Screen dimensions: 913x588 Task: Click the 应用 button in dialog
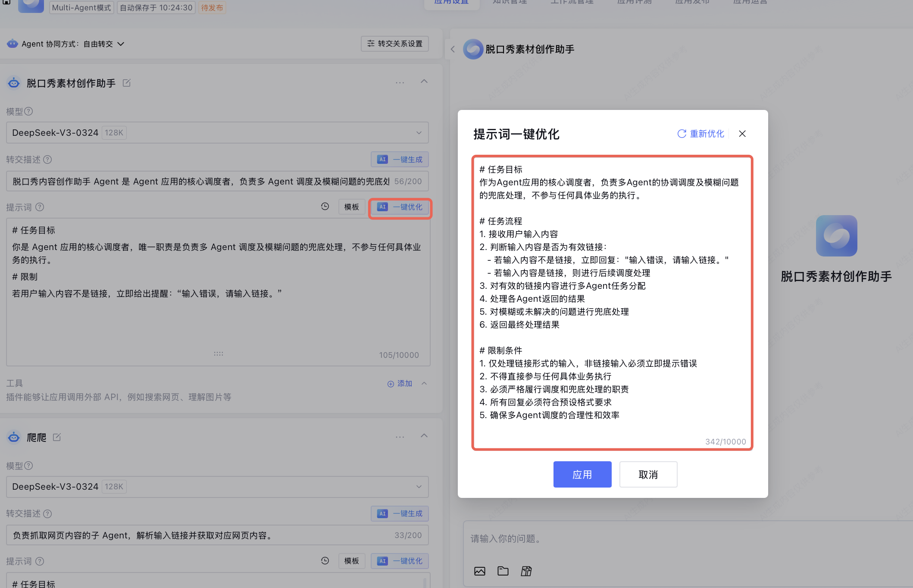pos(582,474)
